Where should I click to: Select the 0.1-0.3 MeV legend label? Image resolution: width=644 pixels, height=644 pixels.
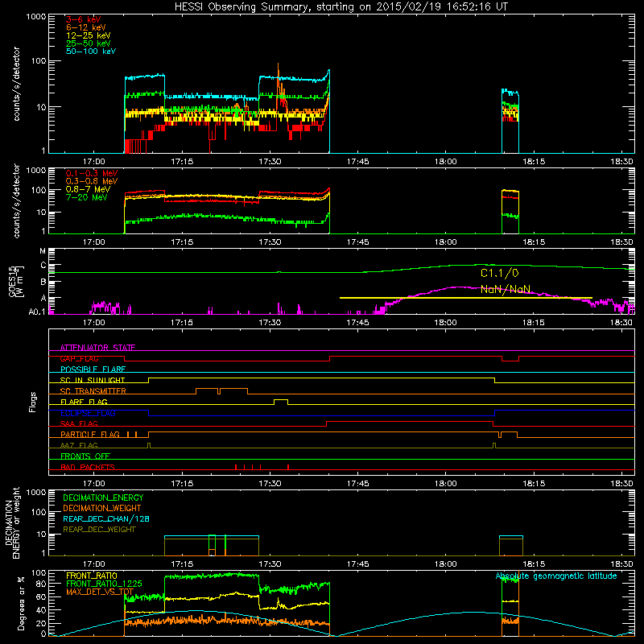pyautogui.click(x=92, y=173)
